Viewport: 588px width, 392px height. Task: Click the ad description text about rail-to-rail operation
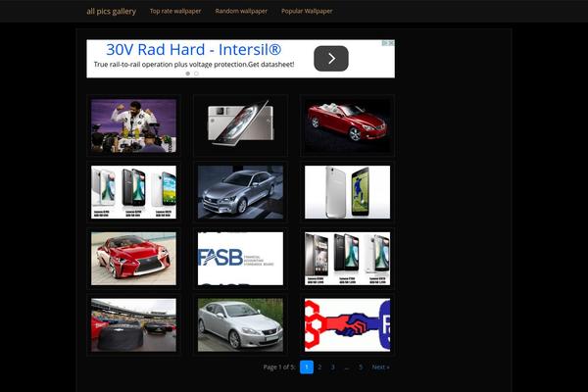[194, 64]
